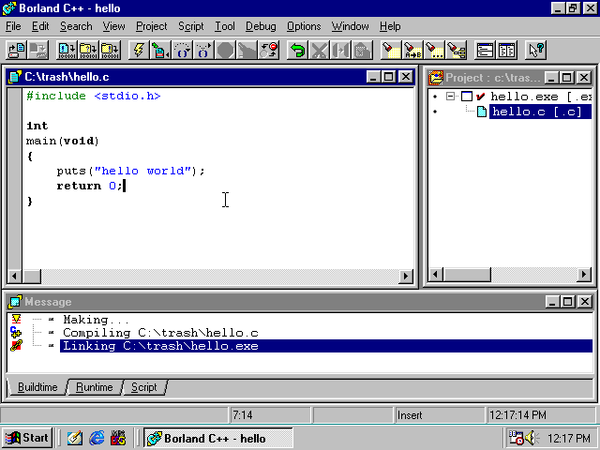Click the editor's horizontal scrollbar left arrow
The width and height of the screenshot is (600, 450).
(15, 276)
